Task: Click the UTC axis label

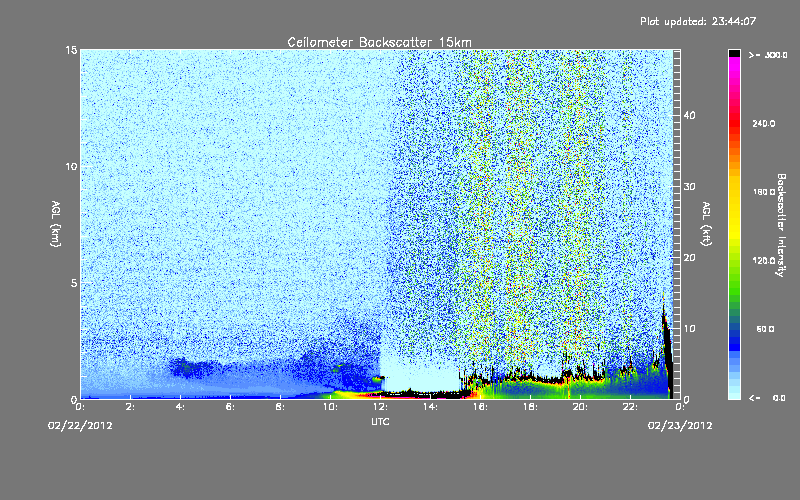Action: (x=380, y=422)
